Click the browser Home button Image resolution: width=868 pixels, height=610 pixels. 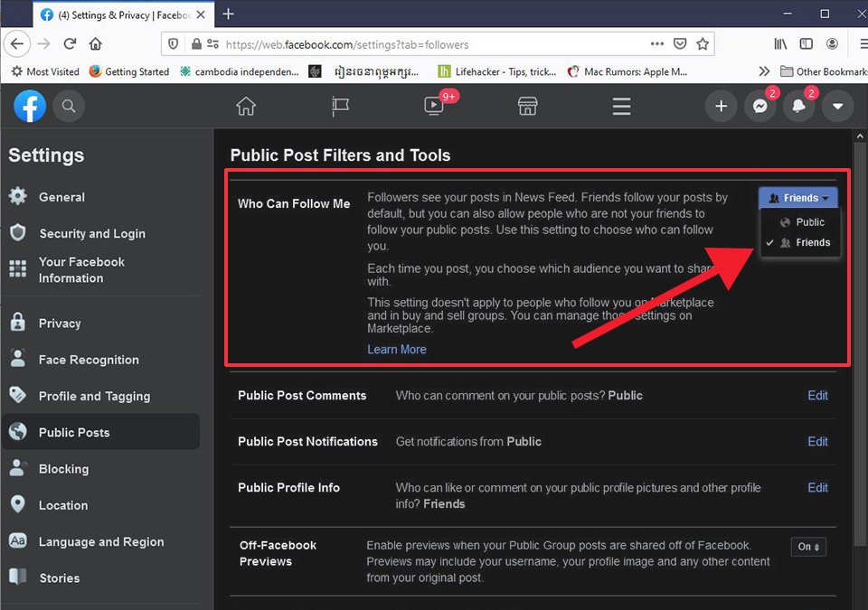(95, 43)
